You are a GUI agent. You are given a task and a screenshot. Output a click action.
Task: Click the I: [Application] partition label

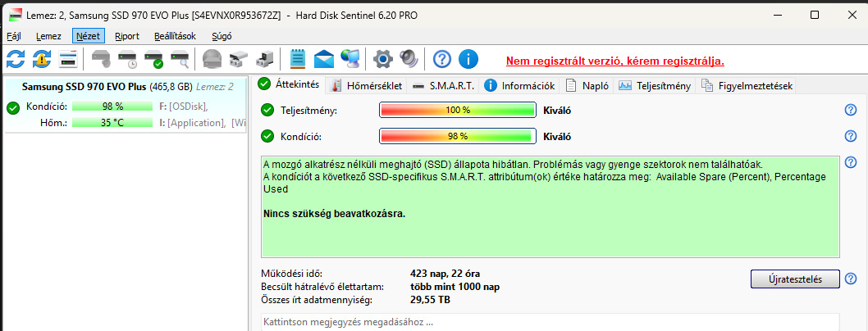point(191,123)
